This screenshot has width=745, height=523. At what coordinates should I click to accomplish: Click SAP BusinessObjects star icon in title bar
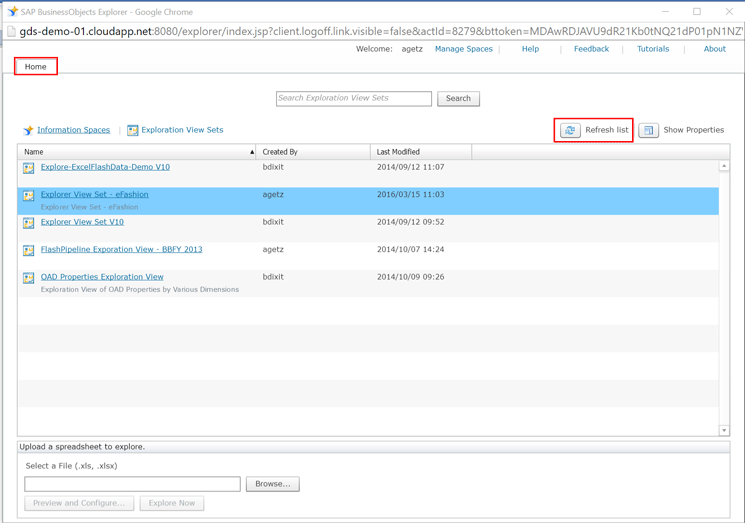click(12, 11)
